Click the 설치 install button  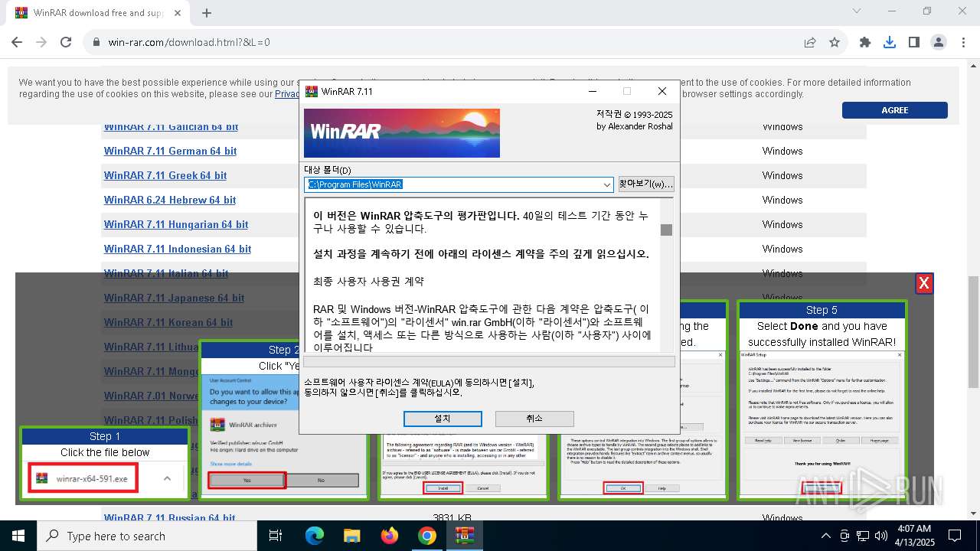(443, 419)
